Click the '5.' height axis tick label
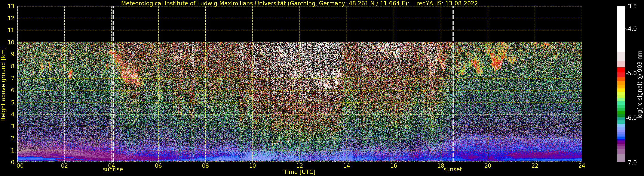644x176 pixels. coord(13,102)
